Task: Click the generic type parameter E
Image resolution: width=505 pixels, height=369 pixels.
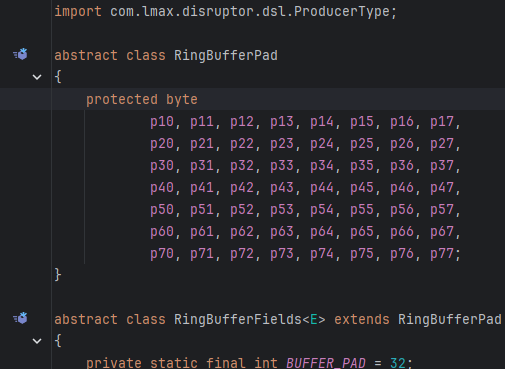Action: [x=314, y=319]
